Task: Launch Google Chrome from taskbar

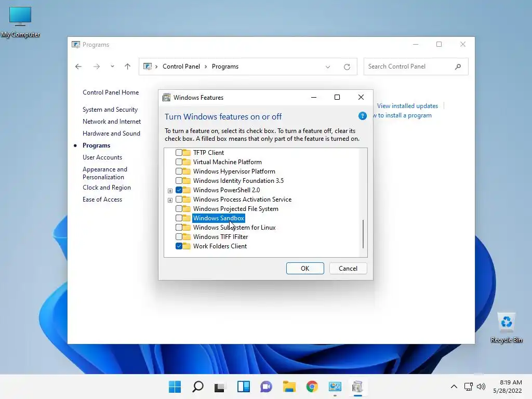Action: tap(312, 387)
